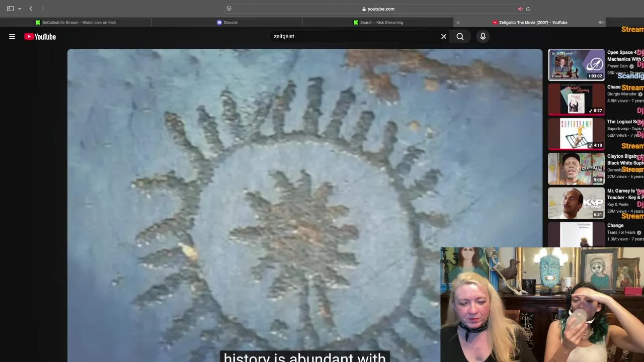Switch to Search - Kick Streaming tab
This screenshot has height=362, width=644.
coord(378,22)
